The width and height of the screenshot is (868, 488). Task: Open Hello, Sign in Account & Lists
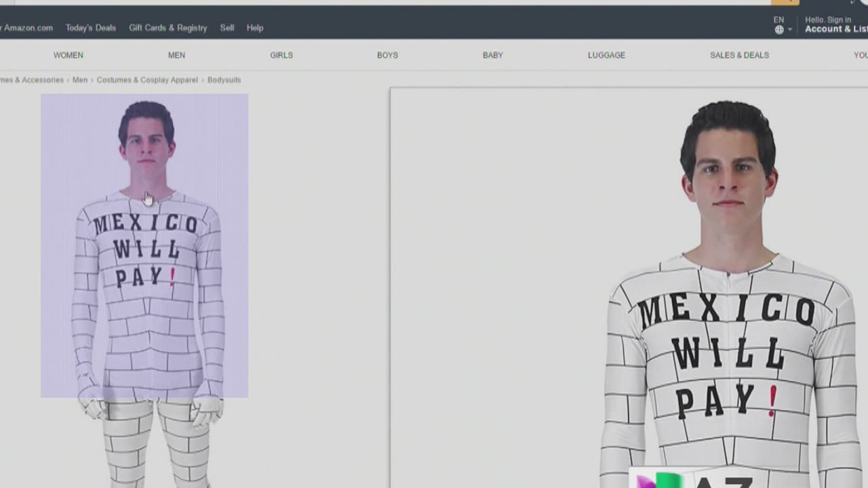tap(835, 25)
